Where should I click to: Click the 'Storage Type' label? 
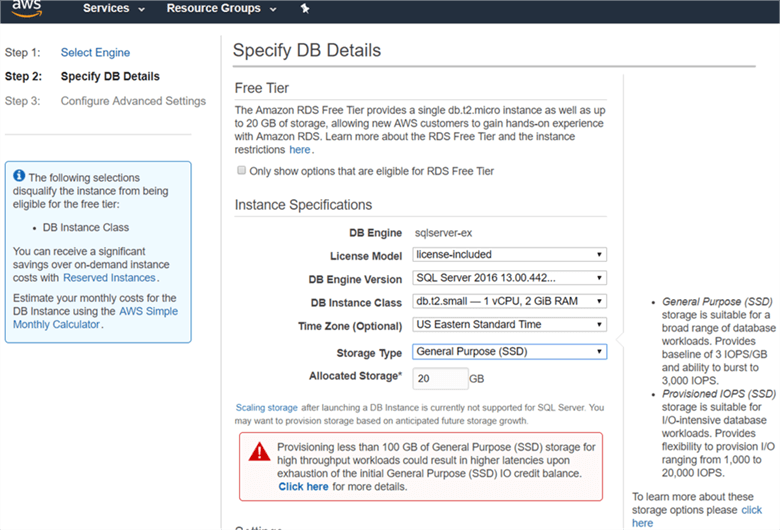coord(369,353)
